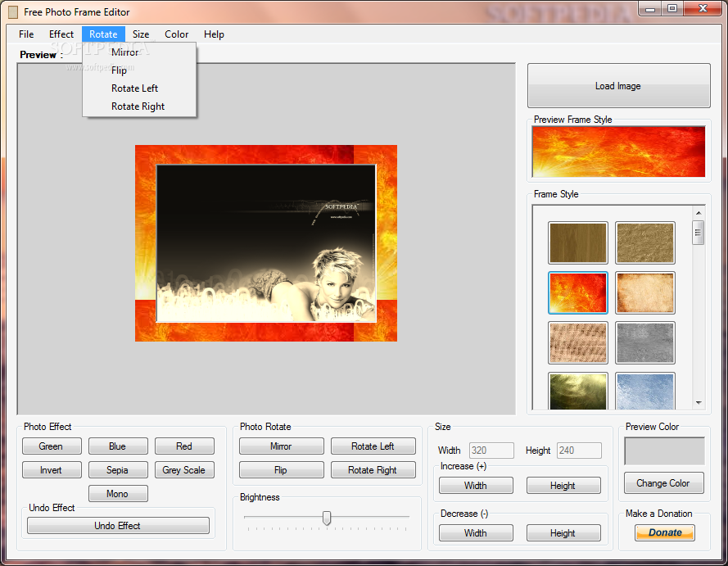Click the Width value field
Image resolution: width=728 pixels, height=566 pixels.
pos(491,451)
